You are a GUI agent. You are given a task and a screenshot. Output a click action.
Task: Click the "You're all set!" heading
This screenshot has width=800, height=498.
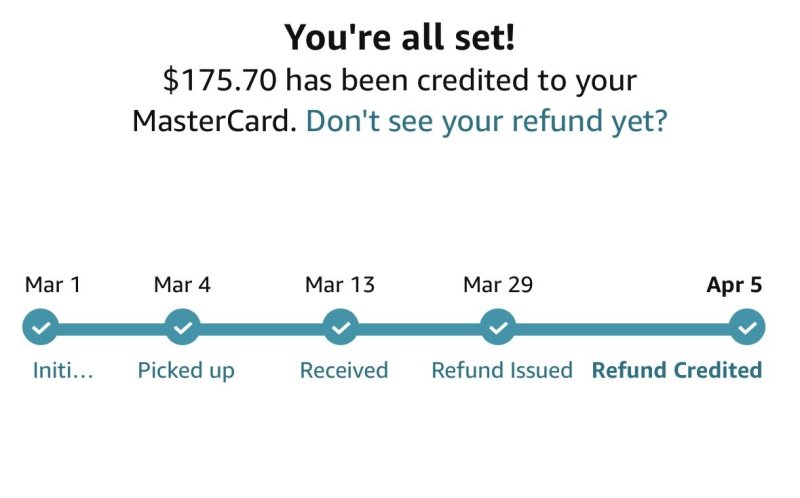click(399, 38)
